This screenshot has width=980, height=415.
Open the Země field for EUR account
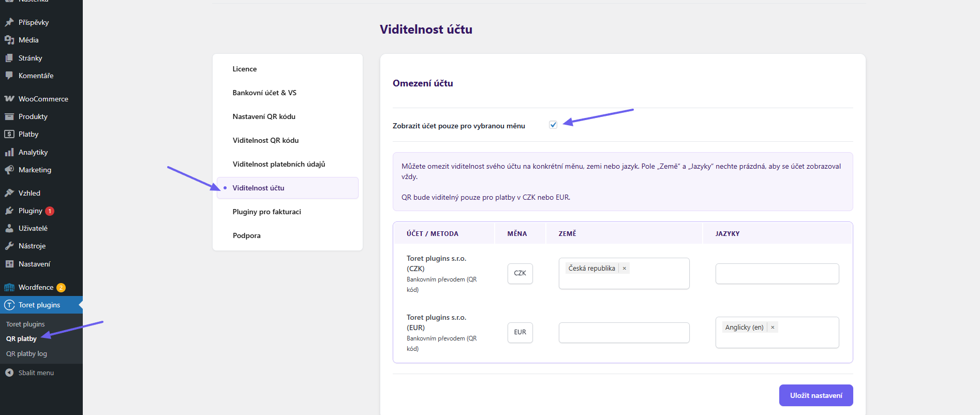pos(623,333)
